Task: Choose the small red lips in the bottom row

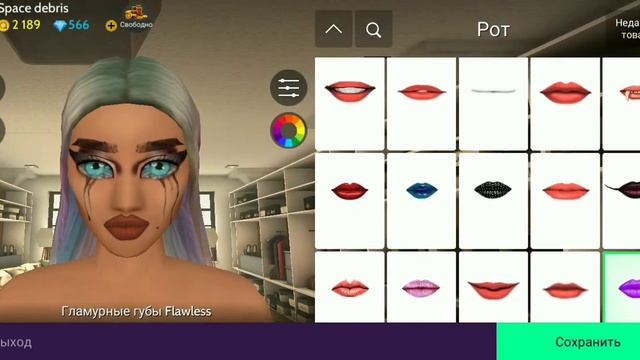Action: [565, 287]
